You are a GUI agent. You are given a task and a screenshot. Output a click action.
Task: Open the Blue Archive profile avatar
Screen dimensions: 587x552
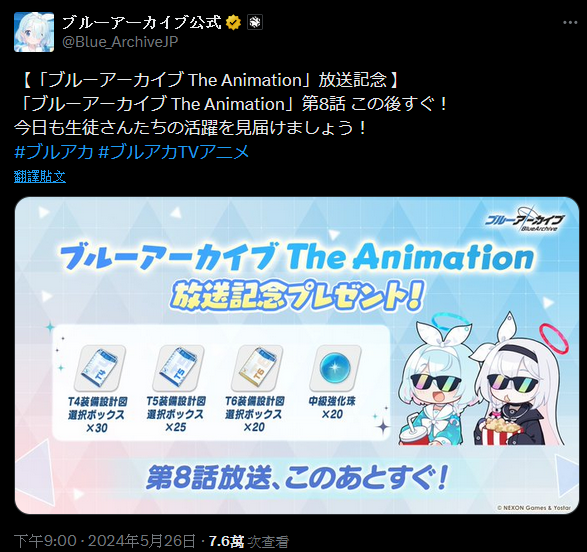34,32
